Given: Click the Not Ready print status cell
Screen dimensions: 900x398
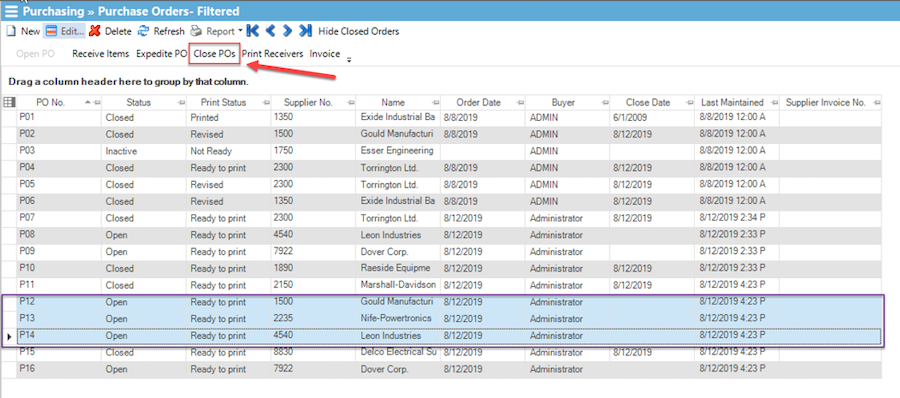Looking at the screenshot, I should [x=228, y=151].
